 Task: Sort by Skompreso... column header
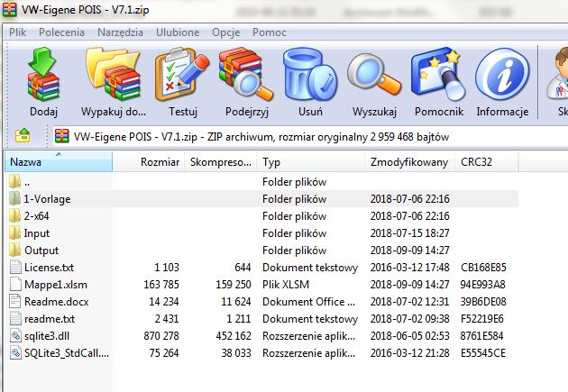(x=221, y=162)
